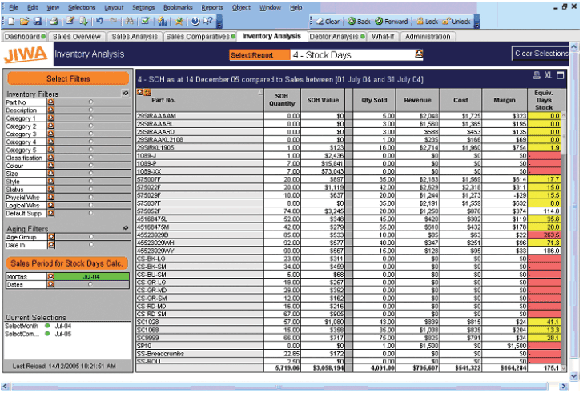Click the table's print icon in caption
This screenshot has width=583, height=398.
tap(537, 75)
